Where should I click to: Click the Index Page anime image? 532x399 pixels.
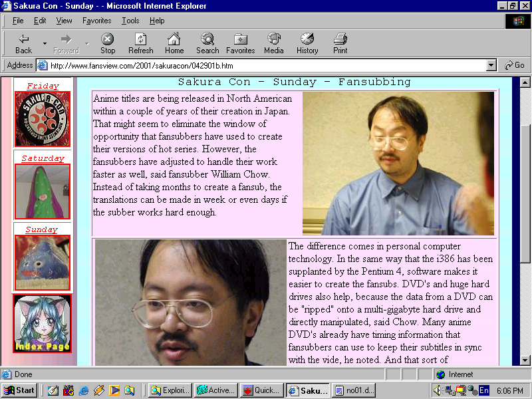43,324
